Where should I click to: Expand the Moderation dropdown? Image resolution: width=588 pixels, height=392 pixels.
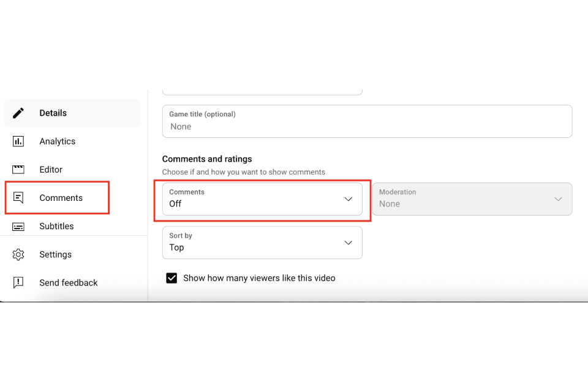[473, 199]
